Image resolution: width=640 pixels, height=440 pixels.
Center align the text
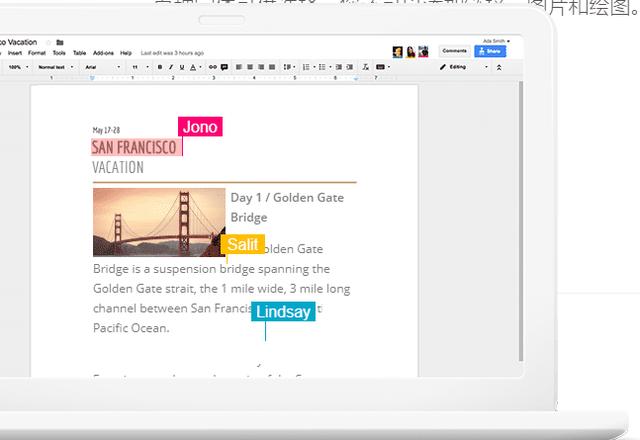pos(250,67)
